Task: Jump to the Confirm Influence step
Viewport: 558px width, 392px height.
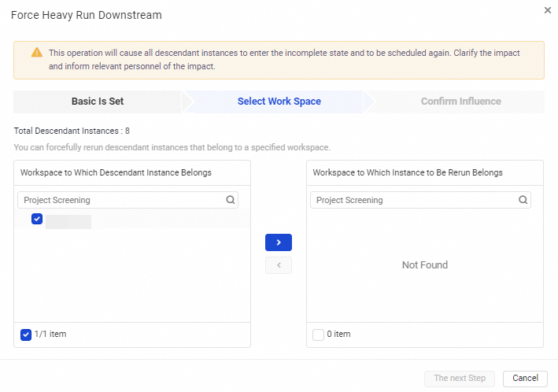Action: click(460, 102)
